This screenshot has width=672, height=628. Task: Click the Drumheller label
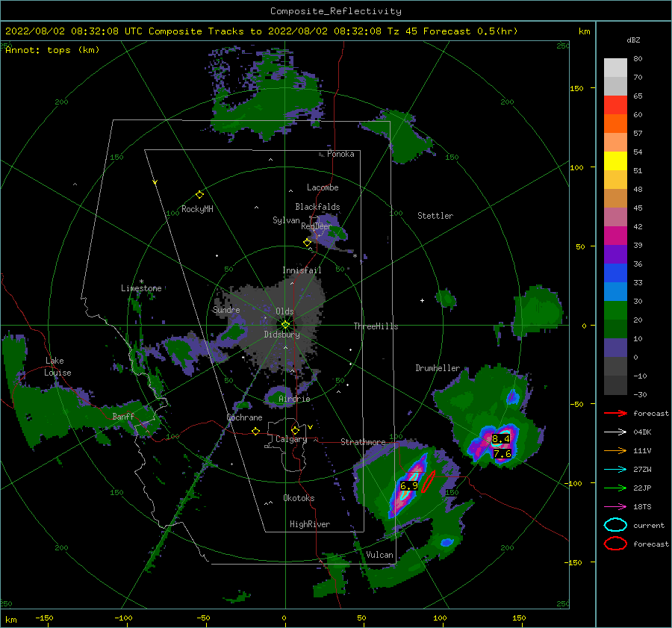point(438,368)
